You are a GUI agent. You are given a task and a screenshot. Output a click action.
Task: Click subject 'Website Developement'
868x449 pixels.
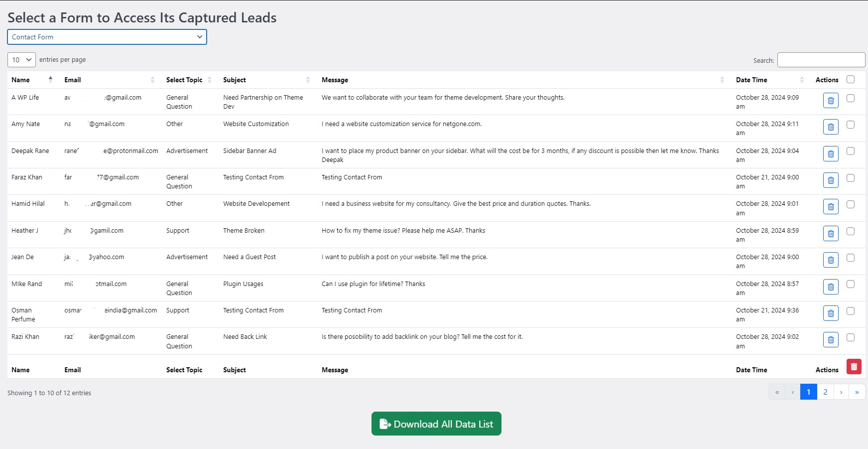(x=256, y=203)
